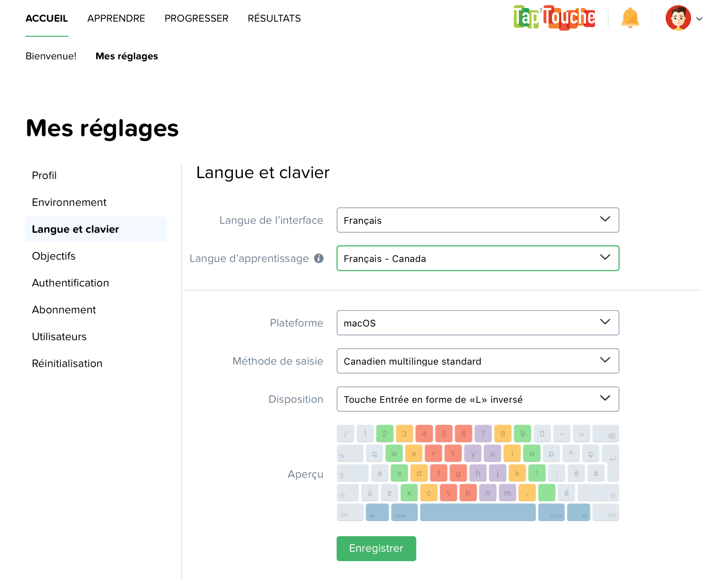
Task: Open the Profil settings section
Action: click(44, 175)
